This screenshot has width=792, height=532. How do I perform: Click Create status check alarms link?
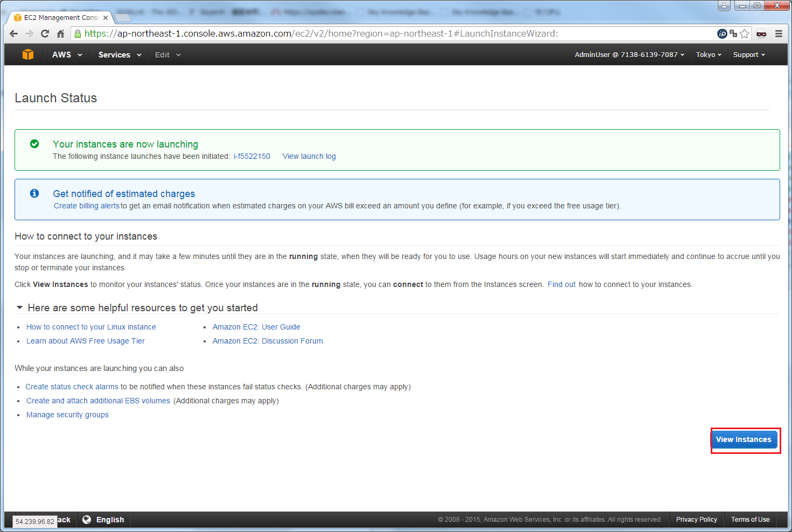72,387
